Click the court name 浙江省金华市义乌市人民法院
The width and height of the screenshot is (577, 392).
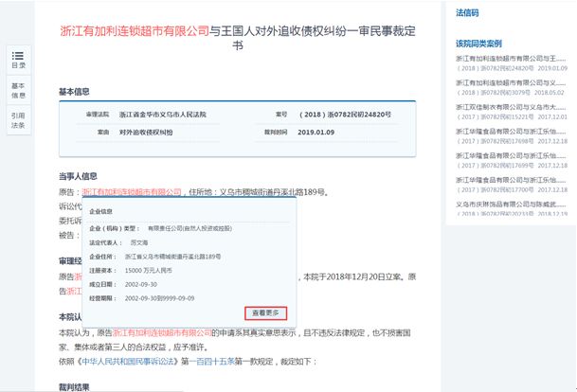(x=163, y=115)
